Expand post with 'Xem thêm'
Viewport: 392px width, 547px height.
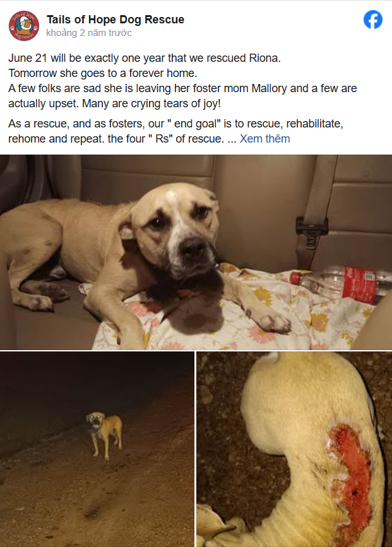click(264, 139)
